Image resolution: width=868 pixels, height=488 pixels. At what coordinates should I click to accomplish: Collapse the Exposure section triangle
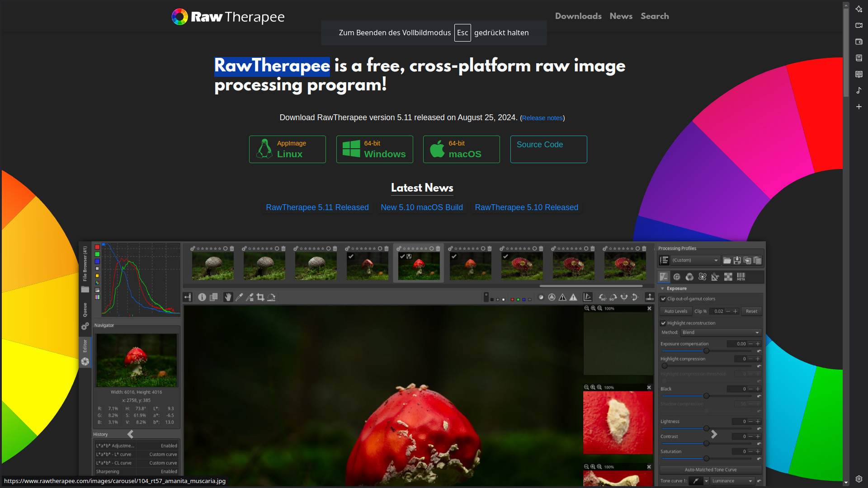(x=663, y=289)
